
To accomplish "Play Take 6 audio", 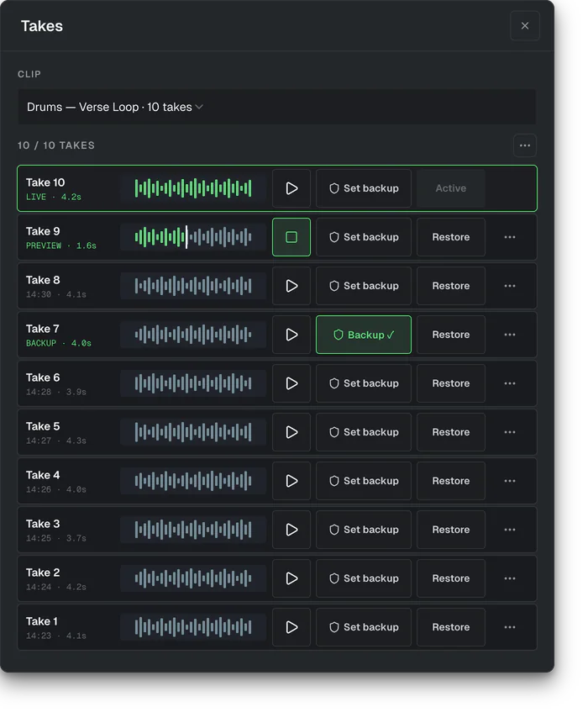I will point(291,383).
